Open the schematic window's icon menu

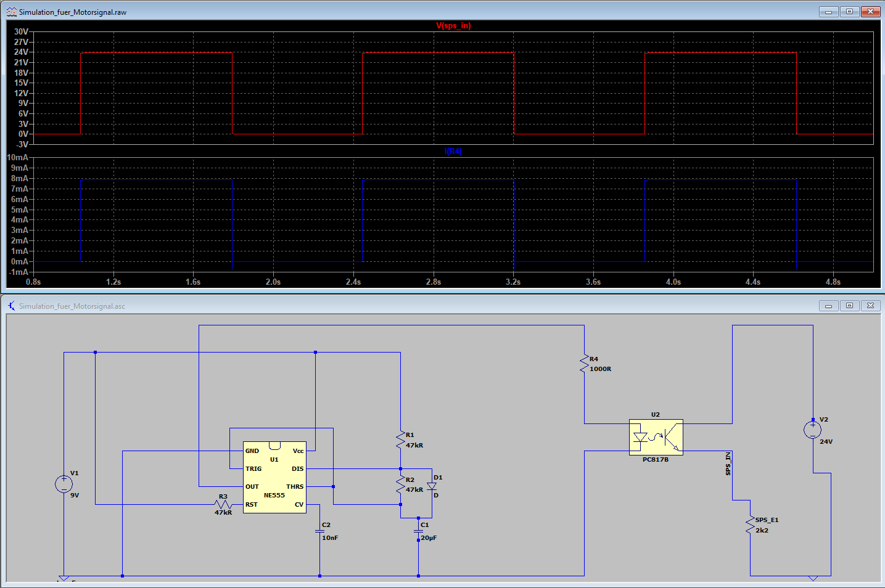[11, 306]
